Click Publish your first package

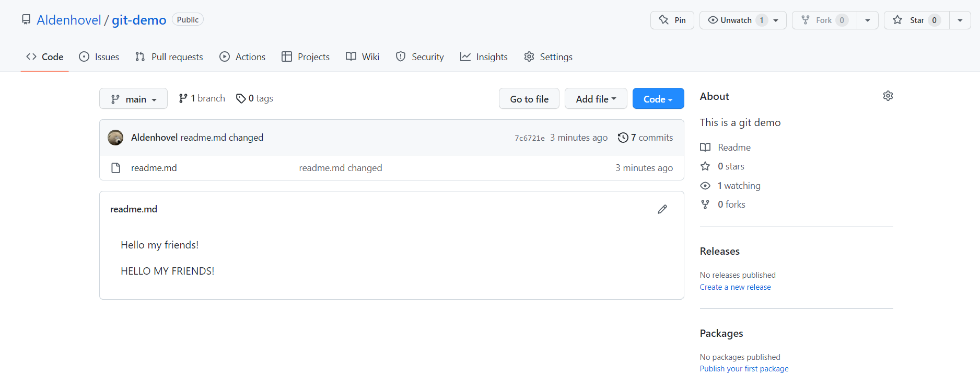744,369
